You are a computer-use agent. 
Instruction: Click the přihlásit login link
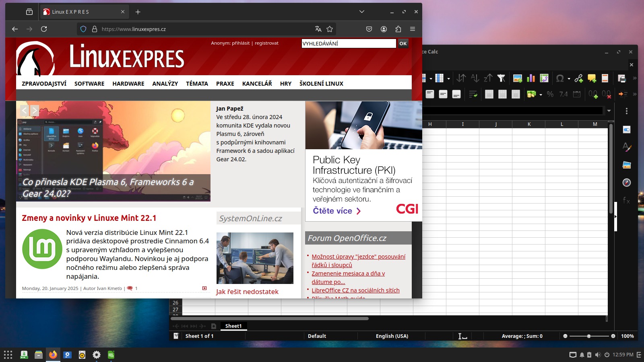click(241, 43)
